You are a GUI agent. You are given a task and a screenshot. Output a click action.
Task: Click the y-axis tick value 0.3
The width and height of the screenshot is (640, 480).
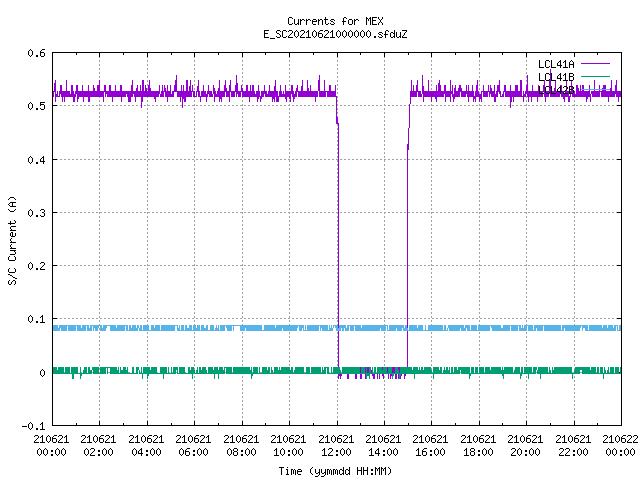coord(36,213)
